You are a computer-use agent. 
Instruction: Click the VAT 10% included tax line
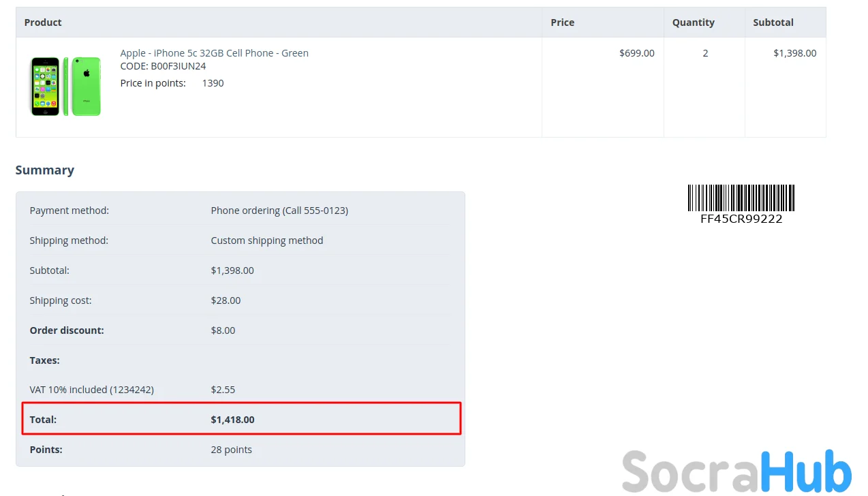click(x=92, y=390)
